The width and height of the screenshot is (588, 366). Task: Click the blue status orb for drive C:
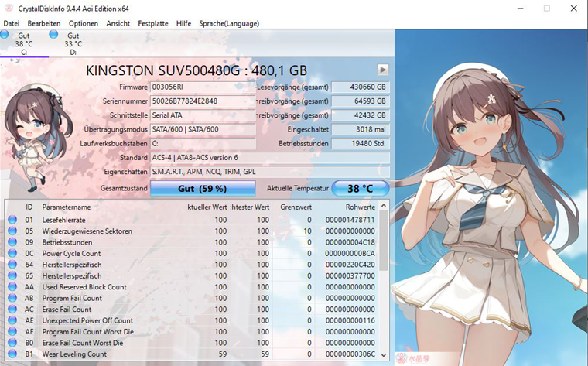5,35
